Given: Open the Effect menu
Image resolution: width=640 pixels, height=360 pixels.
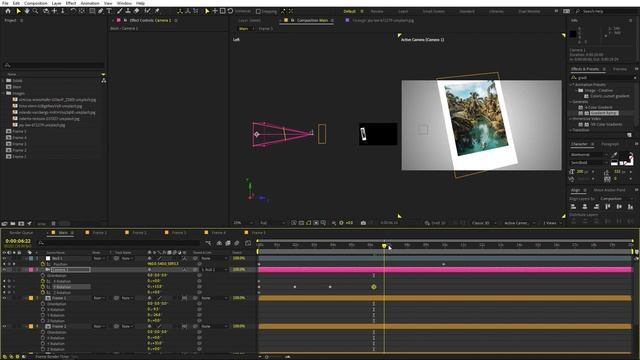Looking at the screenshot, I should tap(71, 3).
